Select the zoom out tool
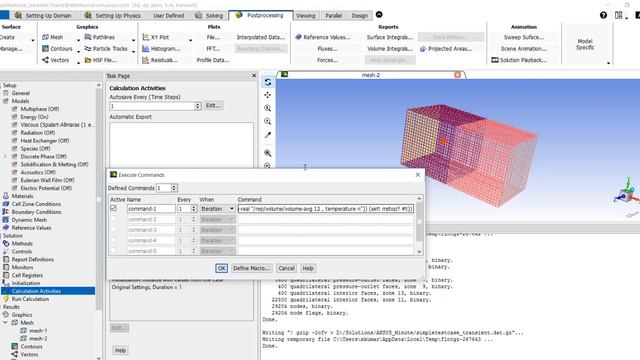Screen dimensions: 640x360 268,121
